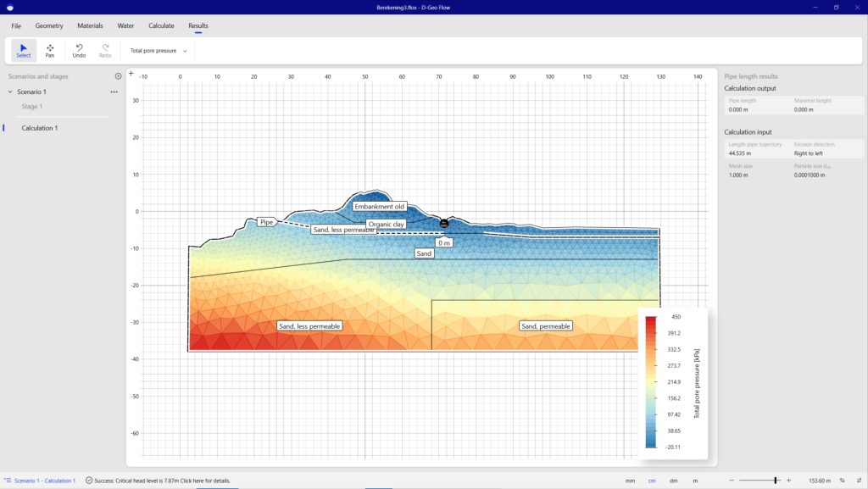Screen dimensions: 868x489
Task: Select Calculation 1 in scenarios list
Action: (x=40, y=128)
